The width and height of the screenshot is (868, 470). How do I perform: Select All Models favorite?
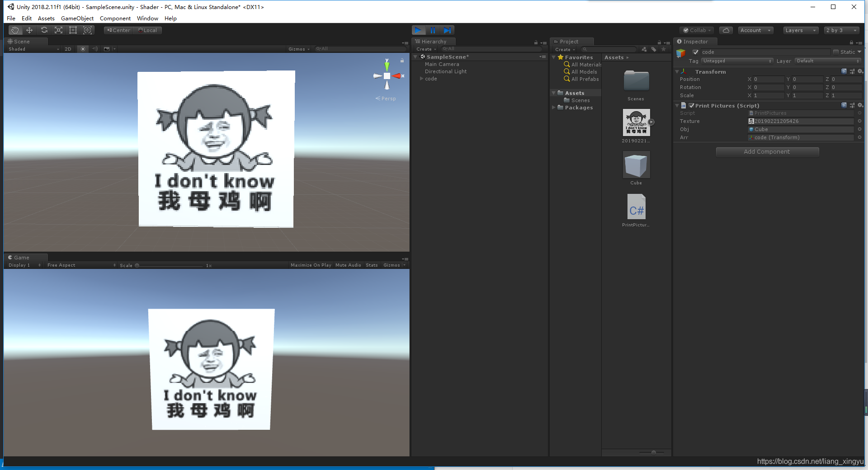pos(580,72)
